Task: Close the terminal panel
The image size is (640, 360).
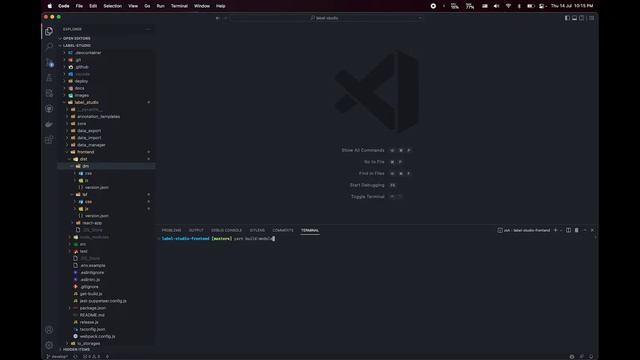Action: (592, 230)
